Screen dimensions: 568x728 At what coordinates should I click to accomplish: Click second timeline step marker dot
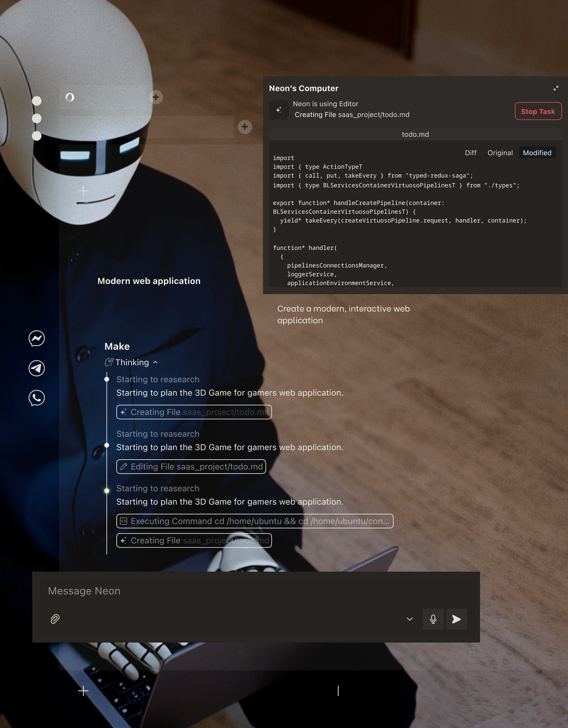[x=107, y=445]
